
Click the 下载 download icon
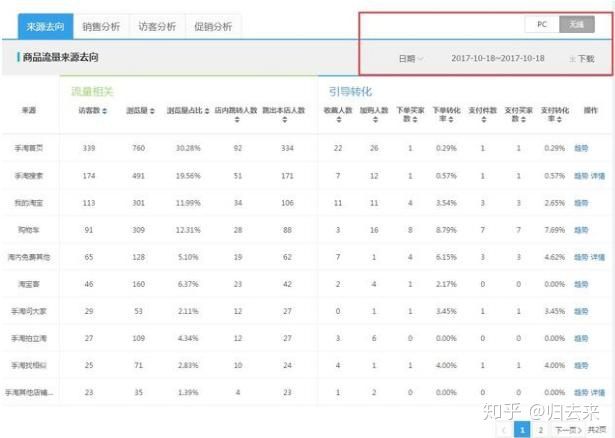(x=573, y=59)
